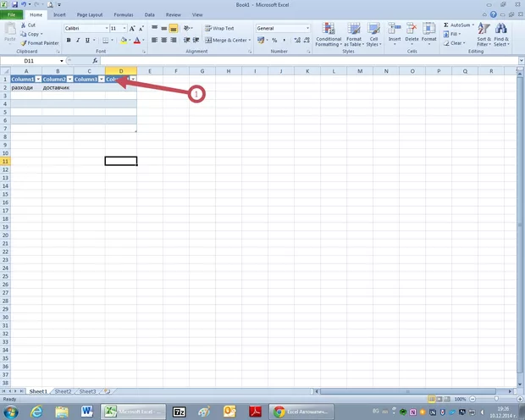Switch to the Sheet2 worksheet tab
Viewport: 525px width, 420px height.
pos(63,391)
